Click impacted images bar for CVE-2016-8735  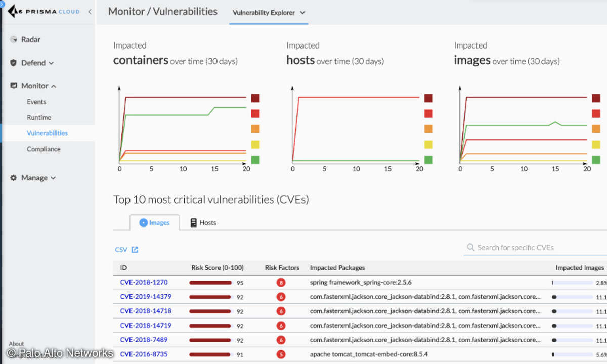[x=572, y=355]
